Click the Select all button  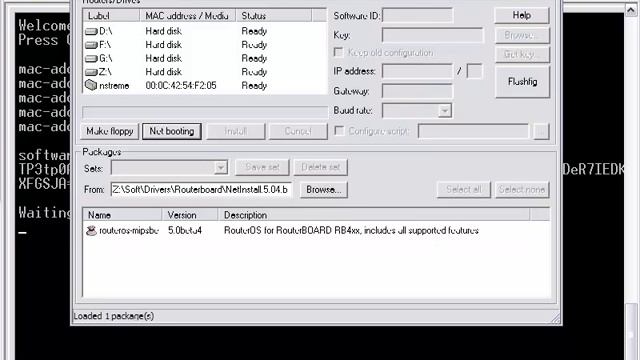click(463, 190)
